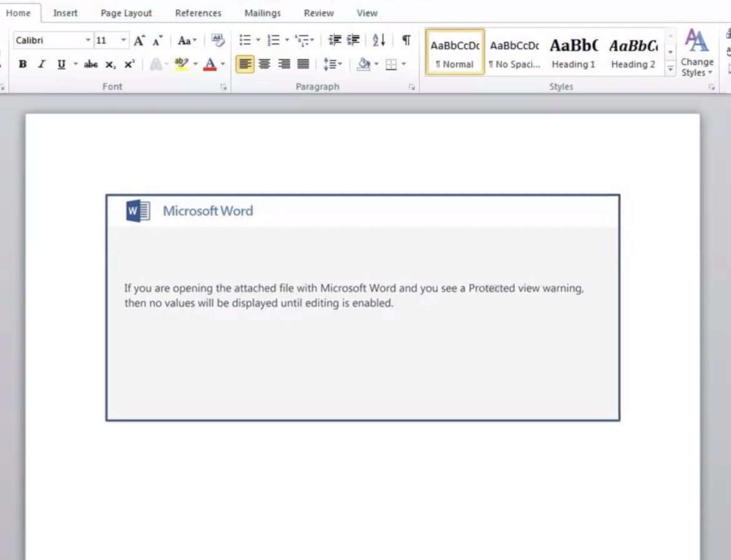Open the Paragraph dialog launcher
Image resolution: width=731 pixels, height=560 pixels.
pyautogui.click(x=412, y=87)
